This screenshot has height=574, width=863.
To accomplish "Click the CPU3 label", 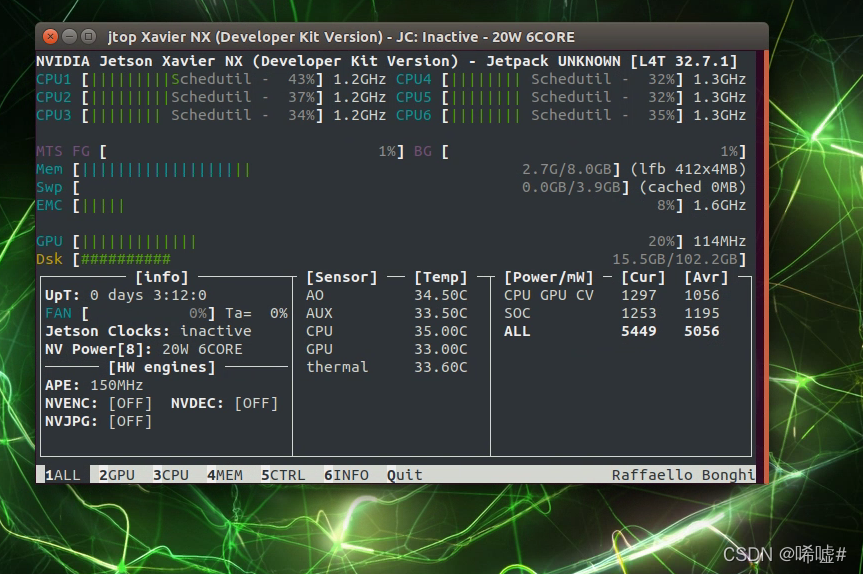I will pos(53,116).
